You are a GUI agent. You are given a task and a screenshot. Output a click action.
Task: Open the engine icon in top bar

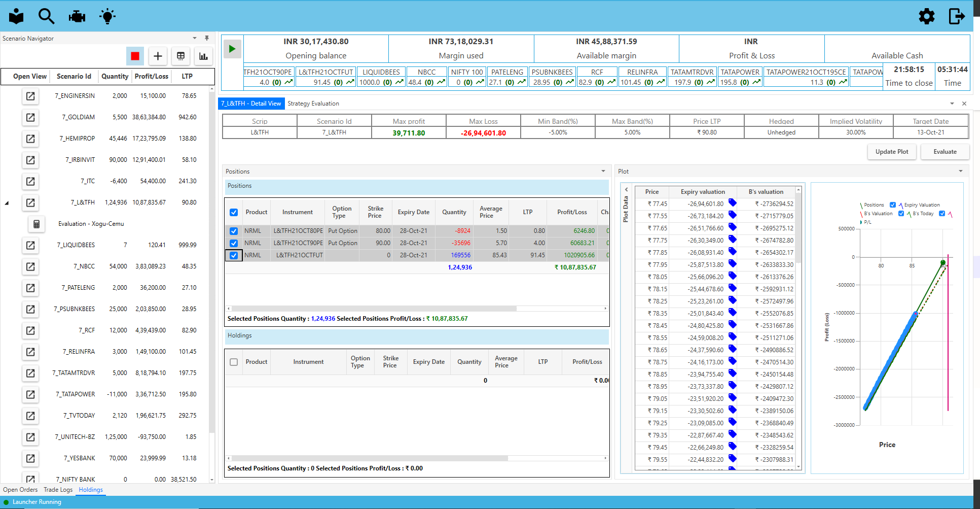[x=77, y=17]
